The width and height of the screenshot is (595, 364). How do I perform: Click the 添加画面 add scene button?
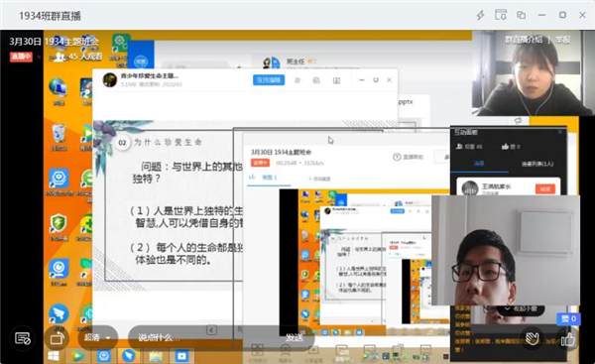(319, 179)
